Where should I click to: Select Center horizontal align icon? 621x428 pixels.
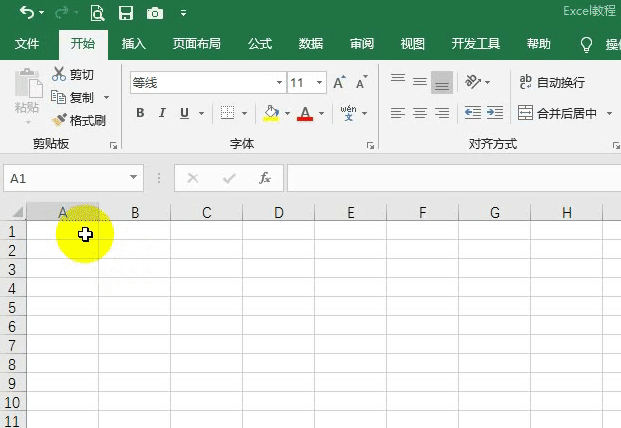click(x=420, y=113)
